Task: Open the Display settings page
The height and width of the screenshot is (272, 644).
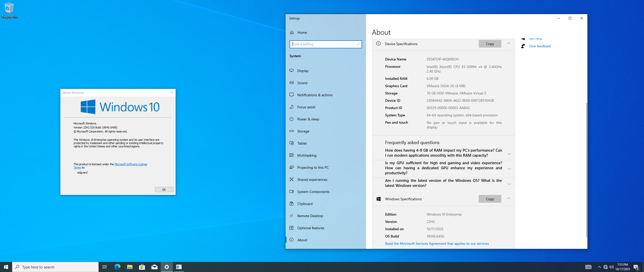Action: pos(303,71)
